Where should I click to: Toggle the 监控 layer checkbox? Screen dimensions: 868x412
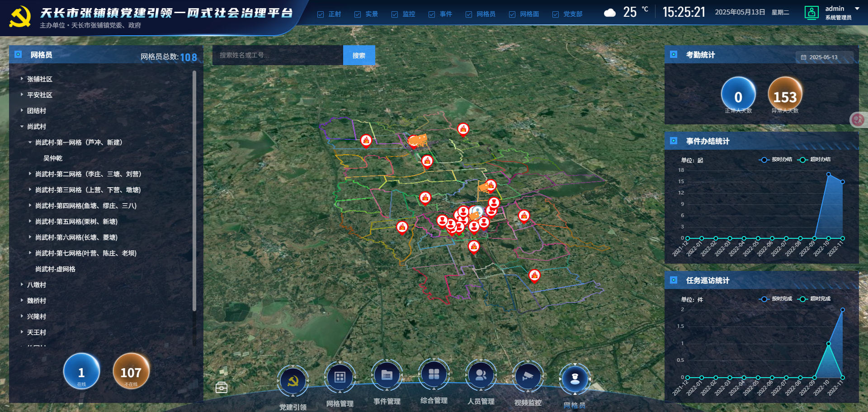click(x=395, y=14)
